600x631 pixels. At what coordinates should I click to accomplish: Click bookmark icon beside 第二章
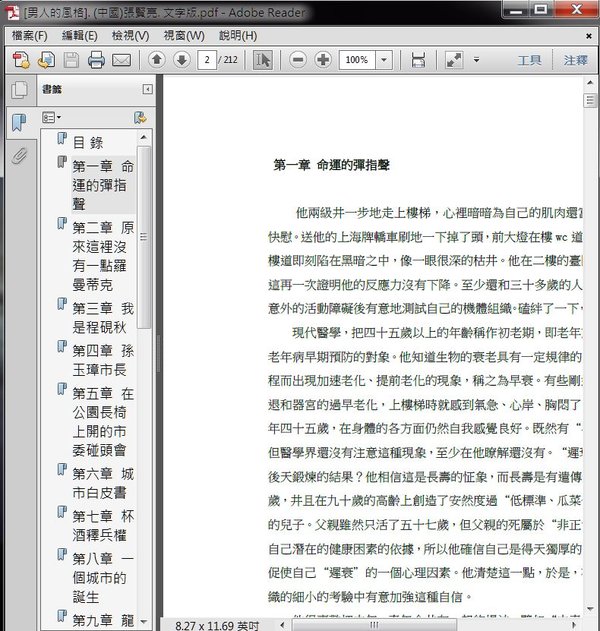click(62, 223)
